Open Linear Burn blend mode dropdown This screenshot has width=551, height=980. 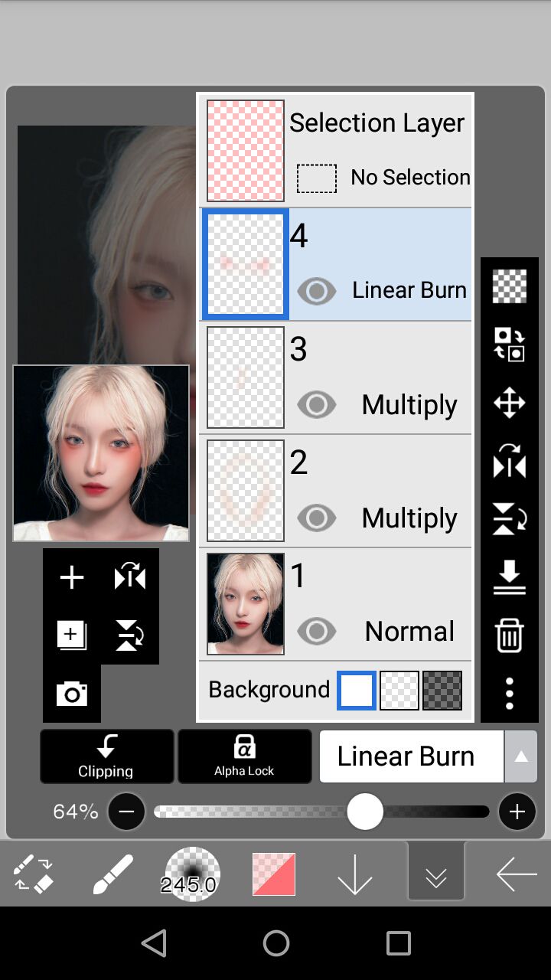pyautogui.click(x=412, y=756)
